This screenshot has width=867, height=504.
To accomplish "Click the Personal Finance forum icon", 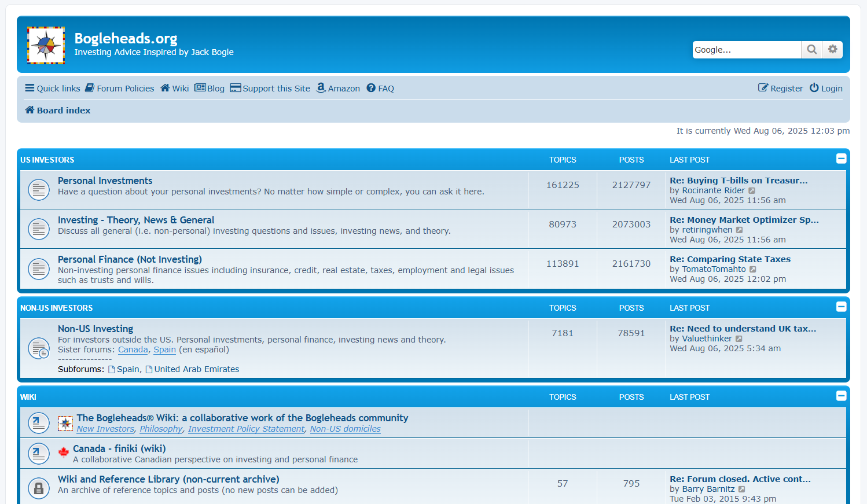I will point(39,268).
